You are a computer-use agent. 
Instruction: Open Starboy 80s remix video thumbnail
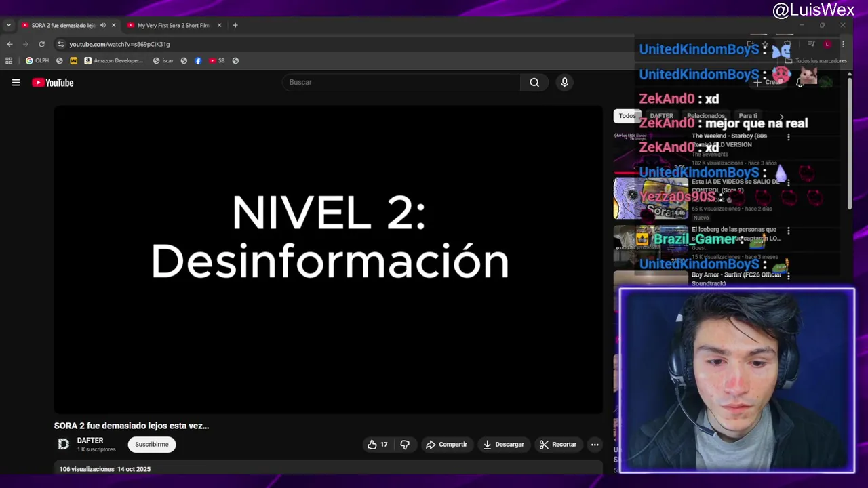click(x=650, y=151)
